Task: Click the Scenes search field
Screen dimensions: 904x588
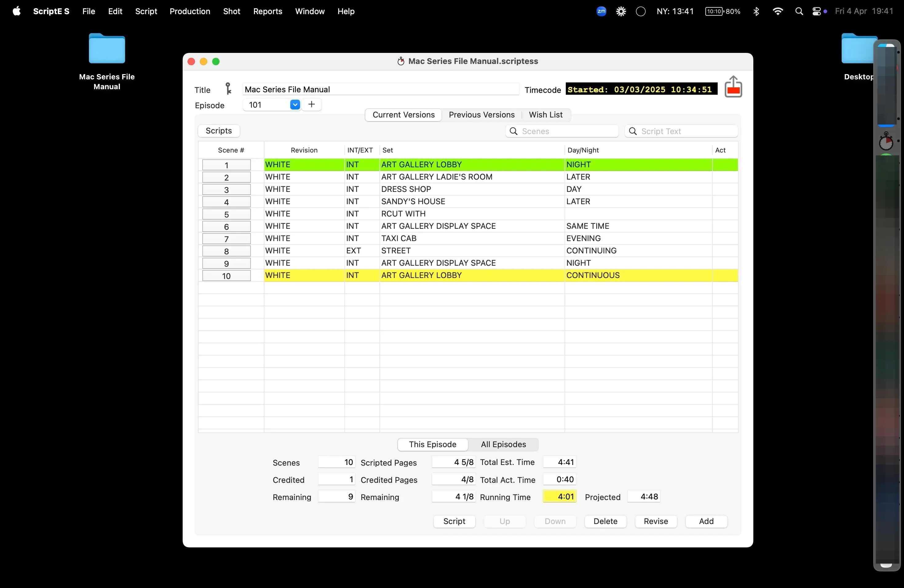Action: (x=566, y=131)
